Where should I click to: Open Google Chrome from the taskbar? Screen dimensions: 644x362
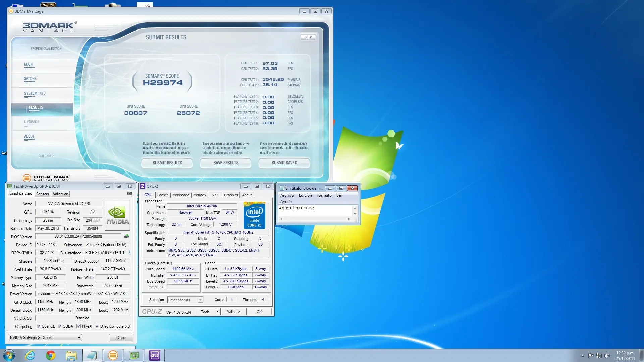click(x=51, y=355)
